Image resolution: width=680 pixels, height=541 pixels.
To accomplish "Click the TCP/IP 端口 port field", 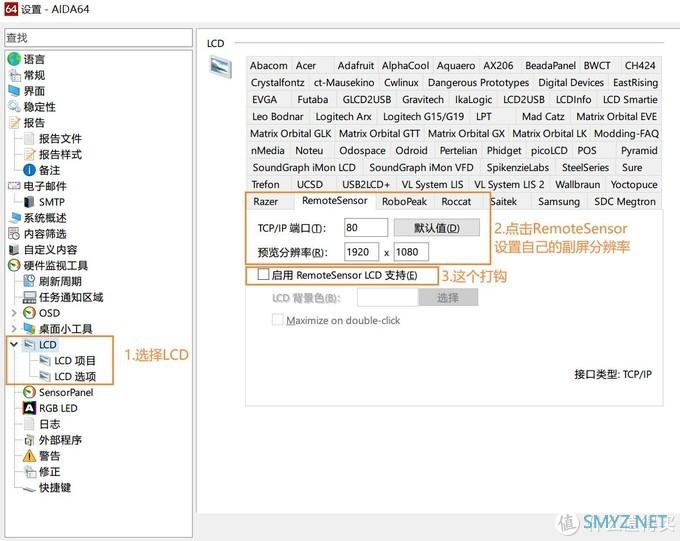I will pos(366,228).
